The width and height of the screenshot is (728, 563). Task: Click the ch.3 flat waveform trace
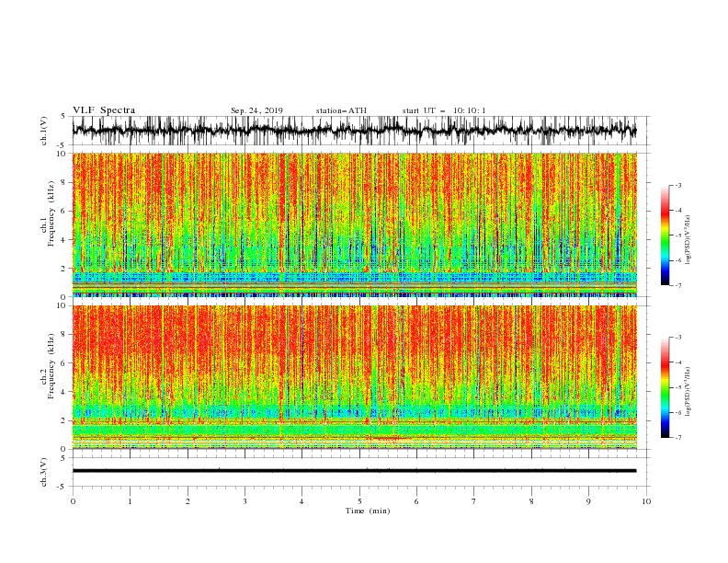(355, 471)
